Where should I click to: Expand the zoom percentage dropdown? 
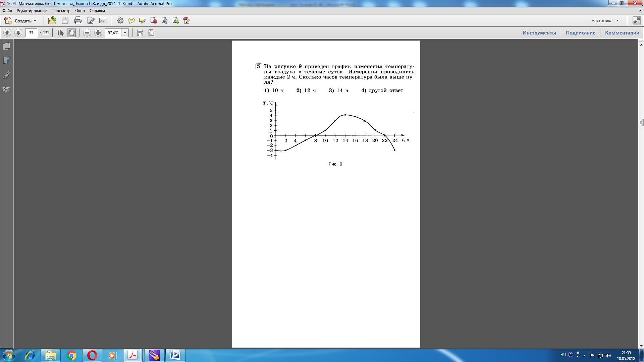[x=125, y=33]
